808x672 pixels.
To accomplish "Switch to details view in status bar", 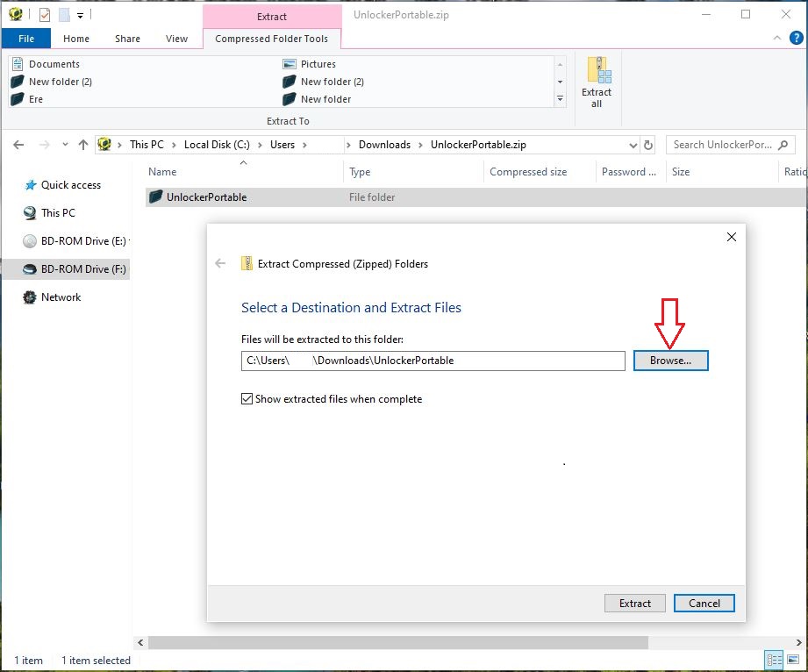I will pos(774,660).
